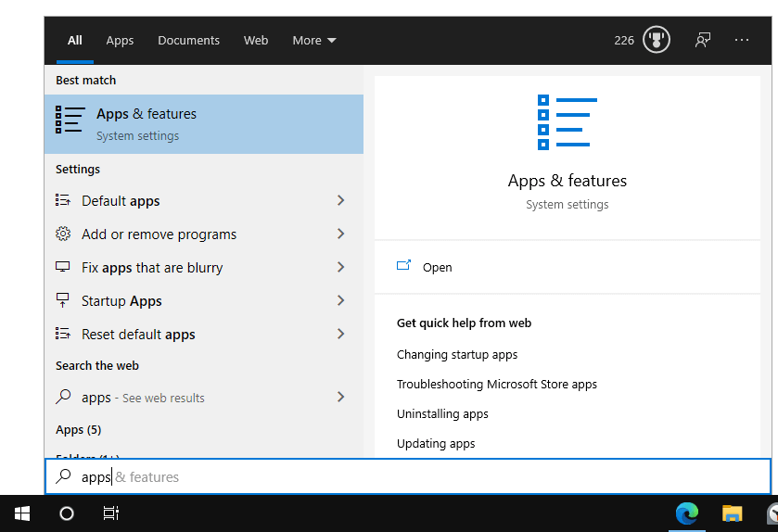Select the Startup Apps settings result

[x=204, y=300]
